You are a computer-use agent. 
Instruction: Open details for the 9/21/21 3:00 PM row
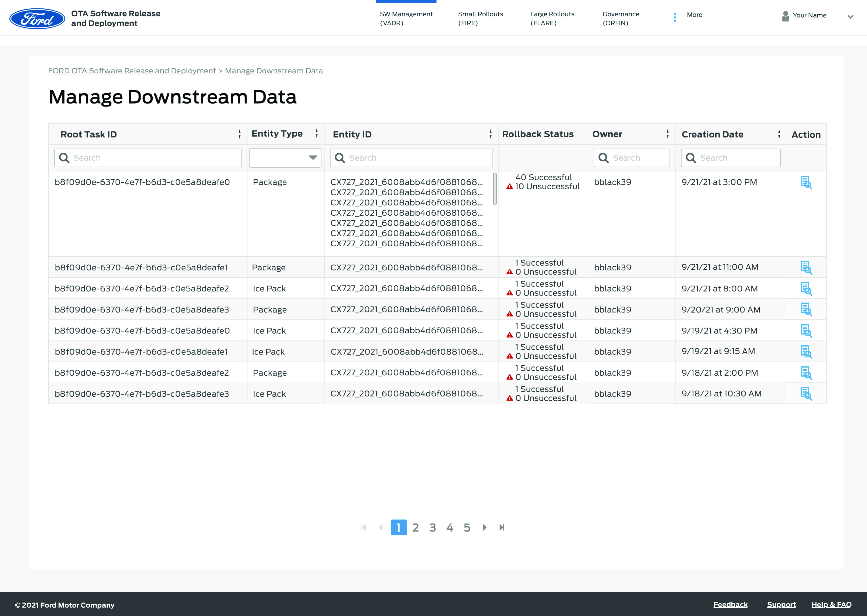(806, 183)
